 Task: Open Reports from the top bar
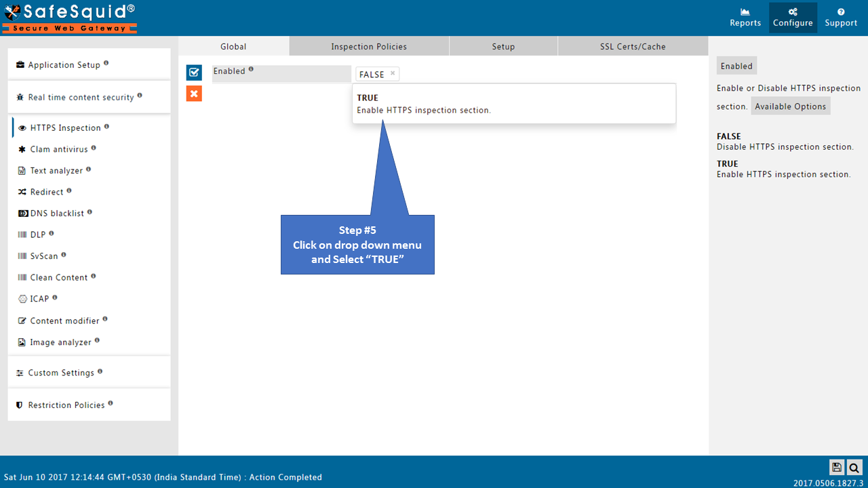[745, 18]
